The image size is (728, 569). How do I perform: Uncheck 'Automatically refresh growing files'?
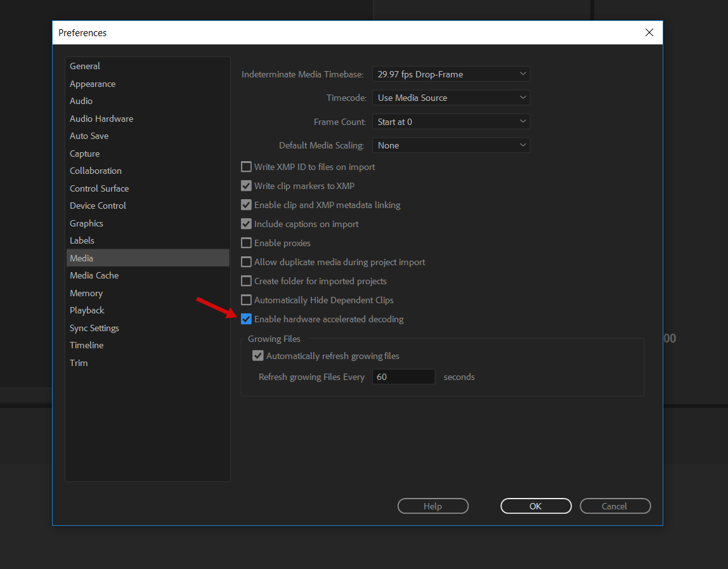258,356
